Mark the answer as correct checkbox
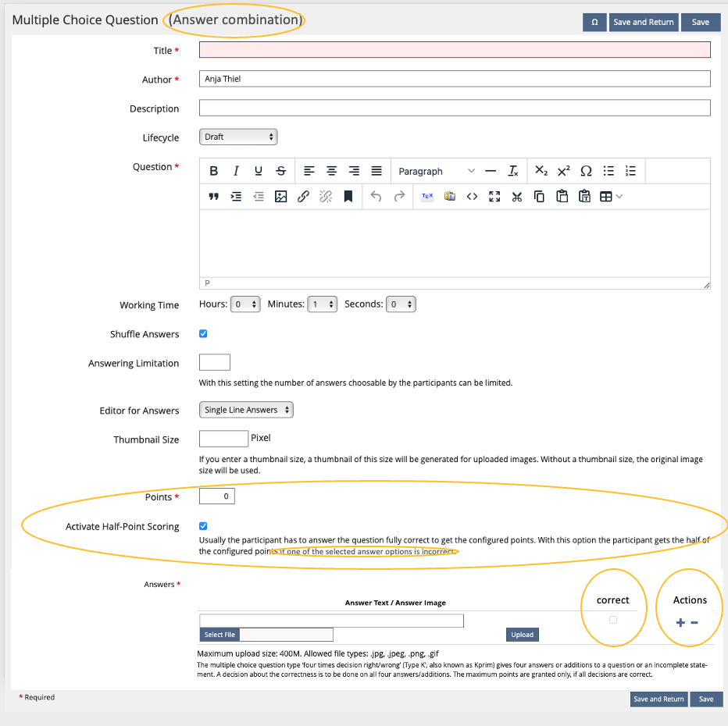 (612, 620)
